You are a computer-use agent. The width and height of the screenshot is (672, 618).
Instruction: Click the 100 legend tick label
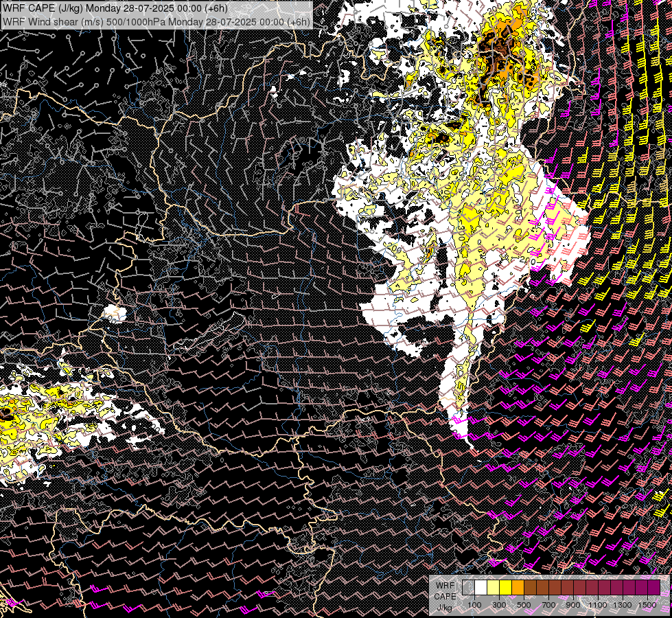click(474, 605)
